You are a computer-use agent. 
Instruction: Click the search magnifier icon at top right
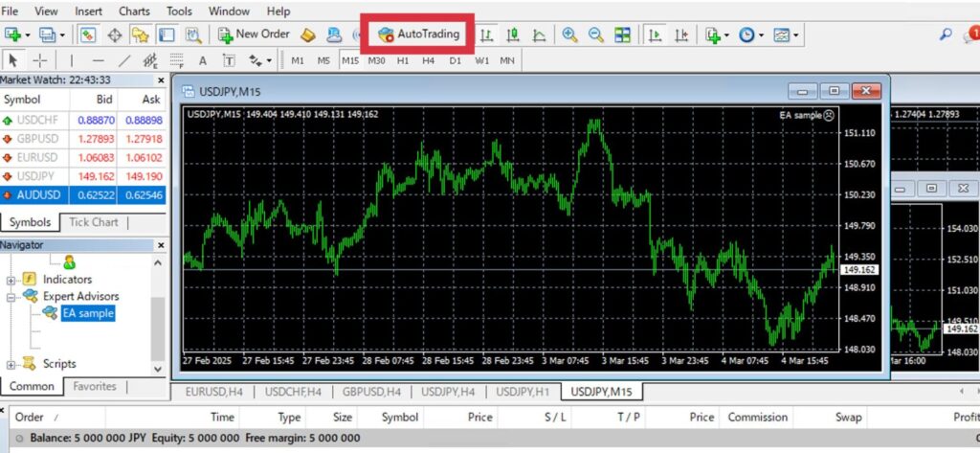click(946, 34)
